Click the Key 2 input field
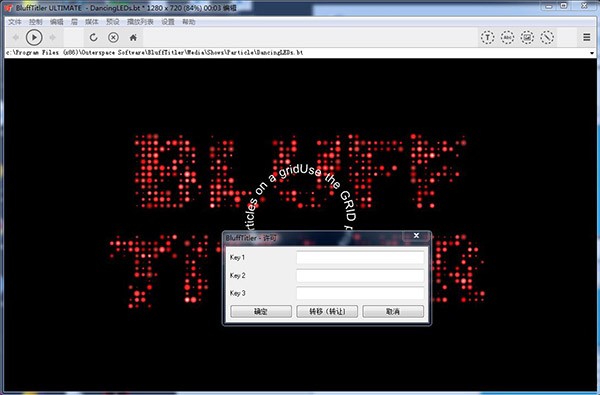Image resolution: width=600 pixels, height=395 pixels. pyautogui.click(x=360, y=275)
